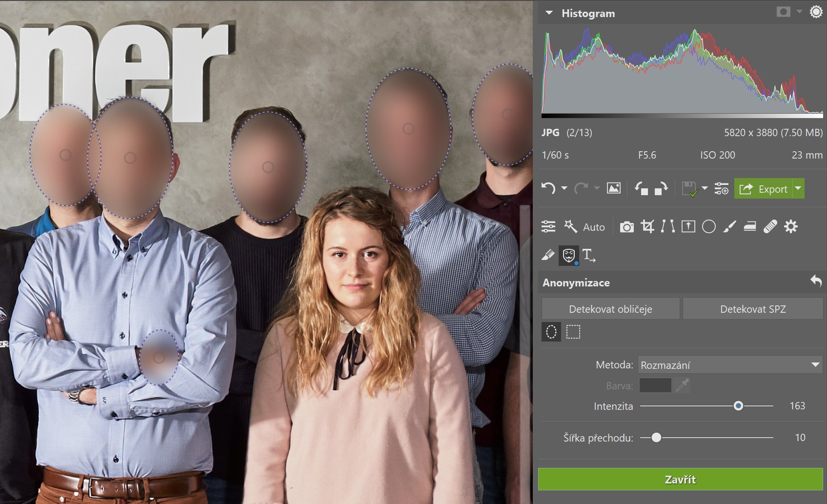The height and width of the screenshot is (504, 827).
Task: Click the 'F5.6' aperture text
Action: pyautogui.click(x=647, y=155)
